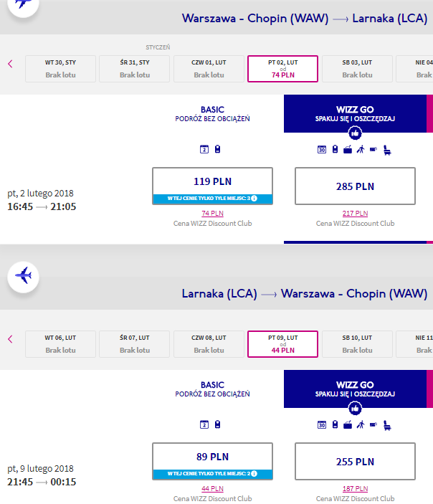Click flight time 21:45 to 00:15

coord(42,482)
